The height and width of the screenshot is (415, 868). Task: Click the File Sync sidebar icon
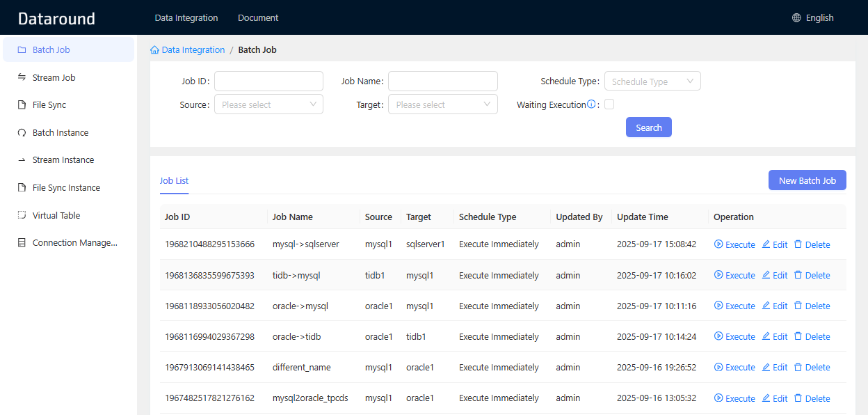pyautogui.click(x=22, y=105)
